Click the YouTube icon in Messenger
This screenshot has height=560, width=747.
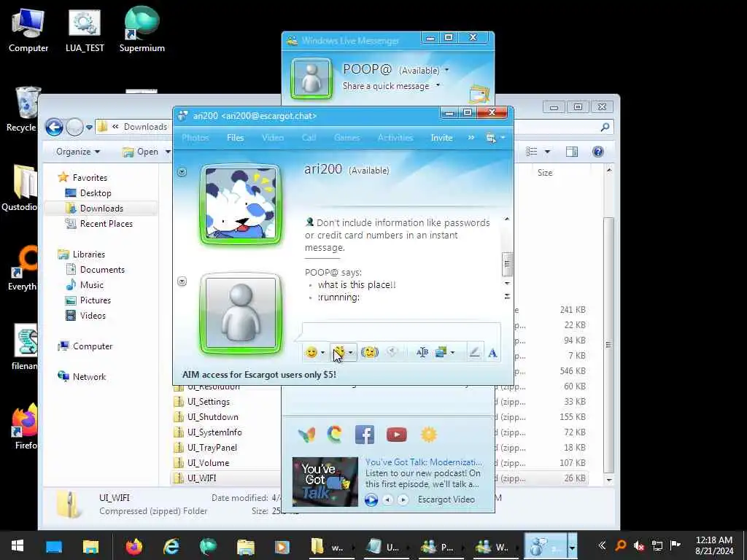[x=396, y=435]
